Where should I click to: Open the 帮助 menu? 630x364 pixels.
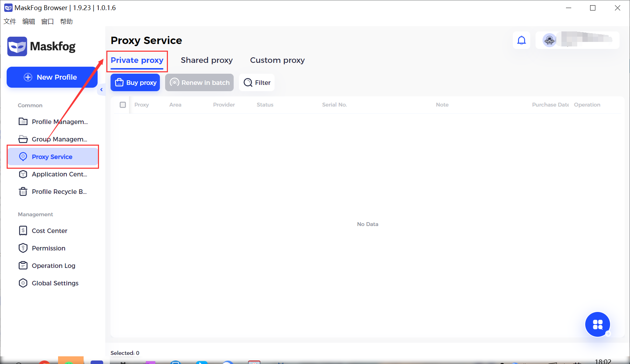(x=66, y=21)
